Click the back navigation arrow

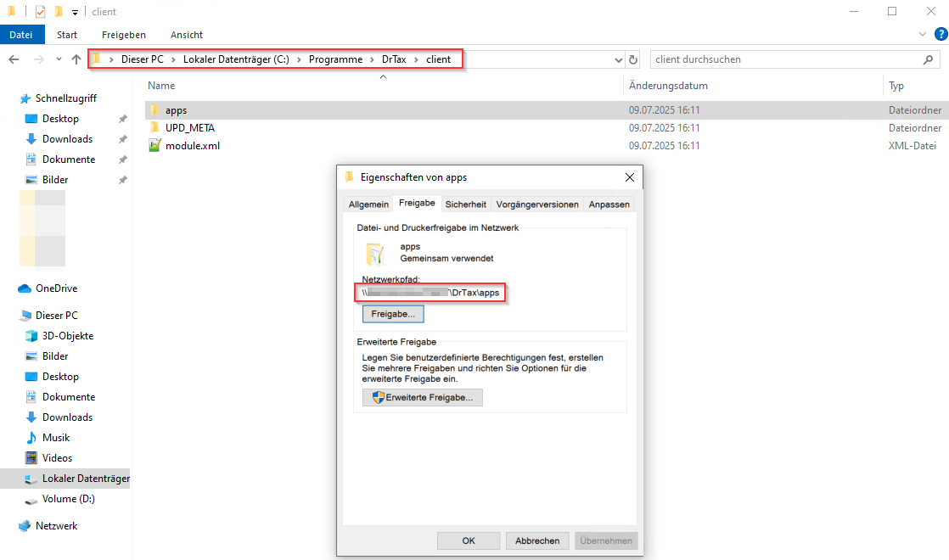click(x=14, y=59)
